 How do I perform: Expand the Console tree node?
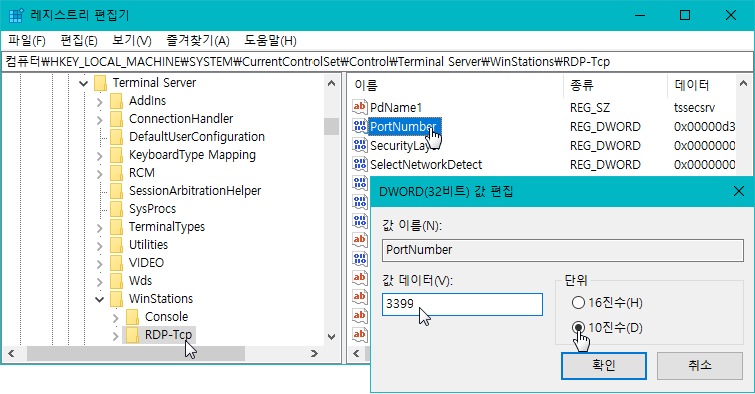pyautogui.click(x=116, y=317)
